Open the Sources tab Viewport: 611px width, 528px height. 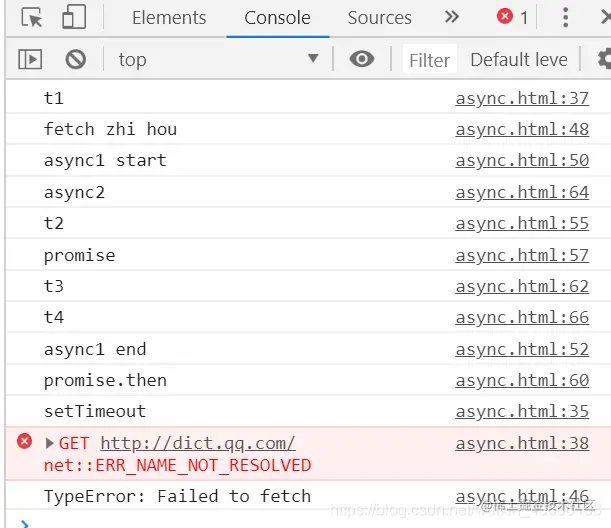[x=380, y=18]
